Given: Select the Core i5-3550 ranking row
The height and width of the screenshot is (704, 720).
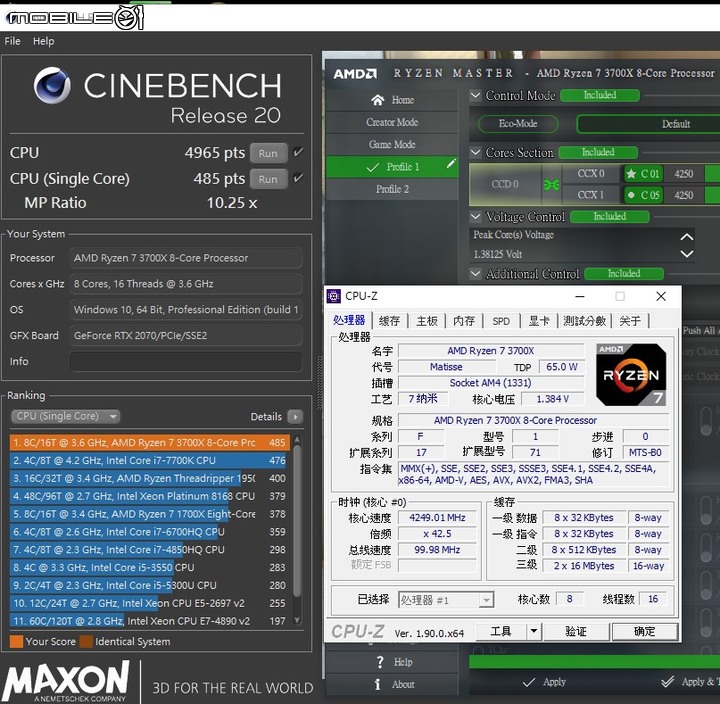Looking at the screenshot, I should (x=150, y=568).
